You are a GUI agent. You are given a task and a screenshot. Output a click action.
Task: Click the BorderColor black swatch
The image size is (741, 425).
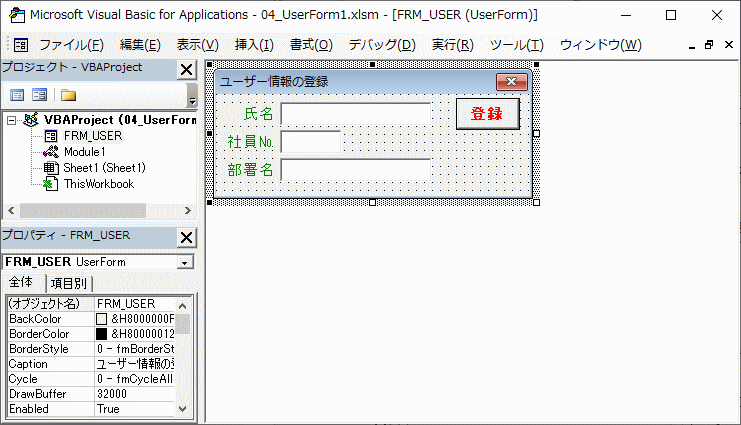pyautogui.click(x=102, y=334)
